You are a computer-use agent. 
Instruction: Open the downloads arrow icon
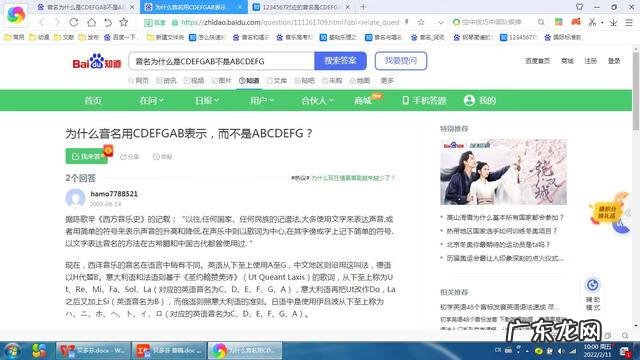[613, 22]
